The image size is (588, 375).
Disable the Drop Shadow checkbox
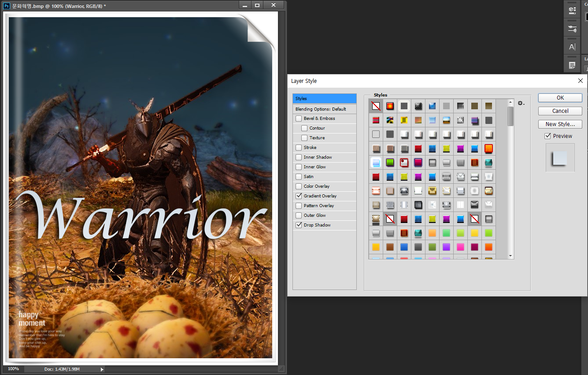click(299, 225)
